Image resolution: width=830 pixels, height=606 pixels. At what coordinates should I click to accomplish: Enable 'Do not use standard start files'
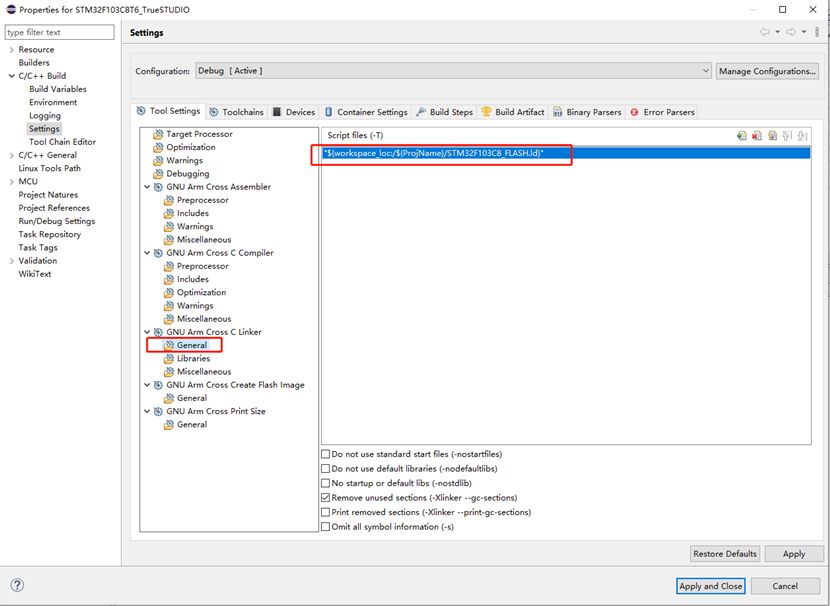pyautogui.click(x=325, y=453)
